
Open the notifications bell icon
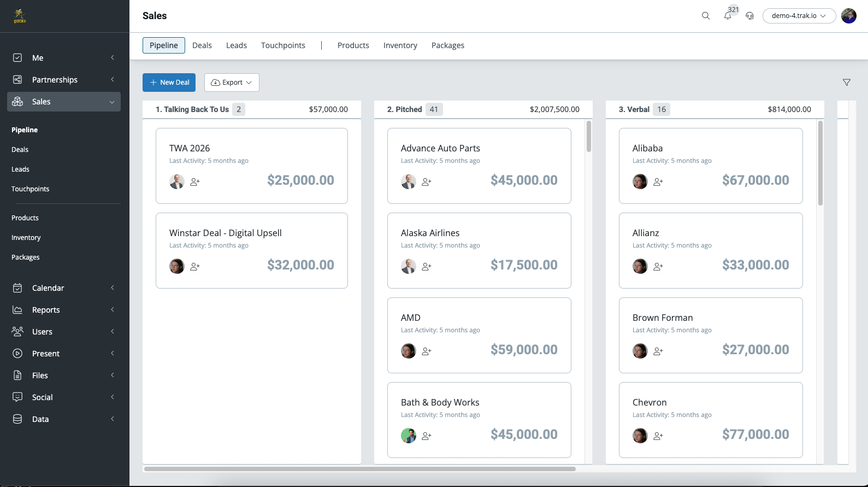click(x=728, y=16)
